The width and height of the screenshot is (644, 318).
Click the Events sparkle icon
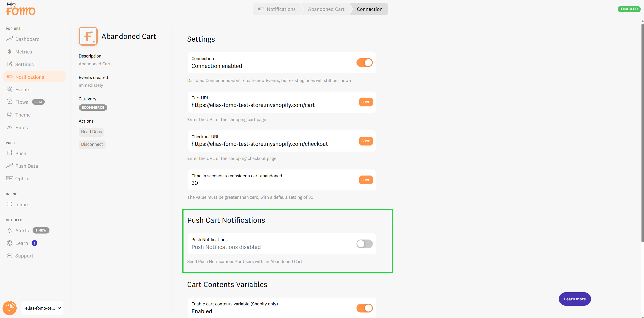coord(10,89)
